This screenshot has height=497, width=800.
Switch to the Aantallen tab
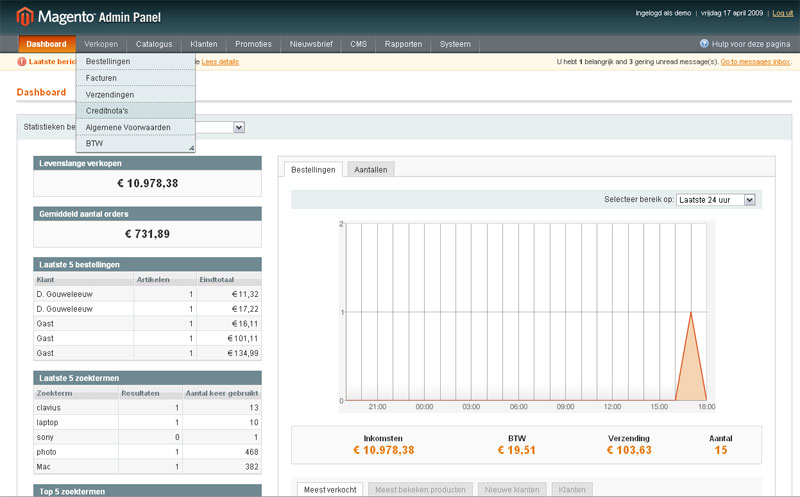point(371,170)
